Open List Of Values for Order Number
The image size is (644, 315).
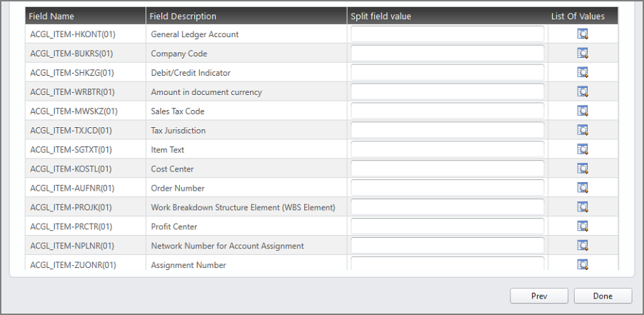point(583,188)
